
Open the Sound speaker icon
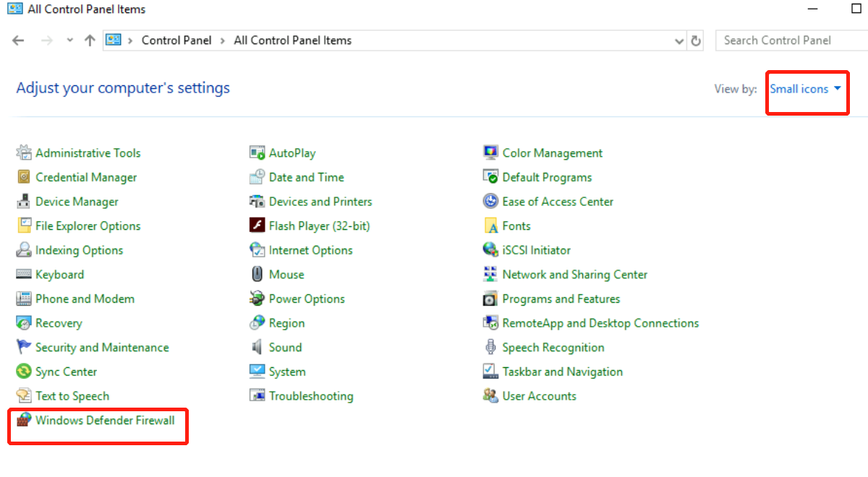coord(257,348)
